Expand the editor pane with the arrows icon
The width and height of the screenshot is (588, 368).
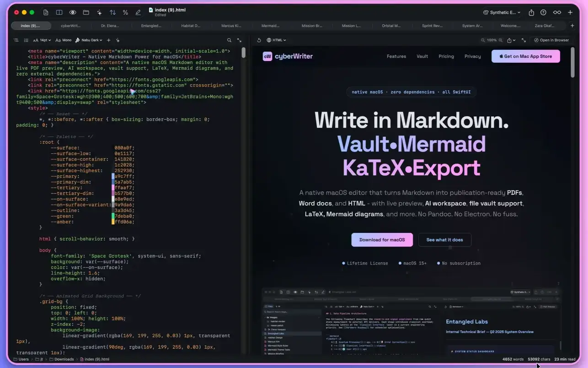(x=239, y=40)
